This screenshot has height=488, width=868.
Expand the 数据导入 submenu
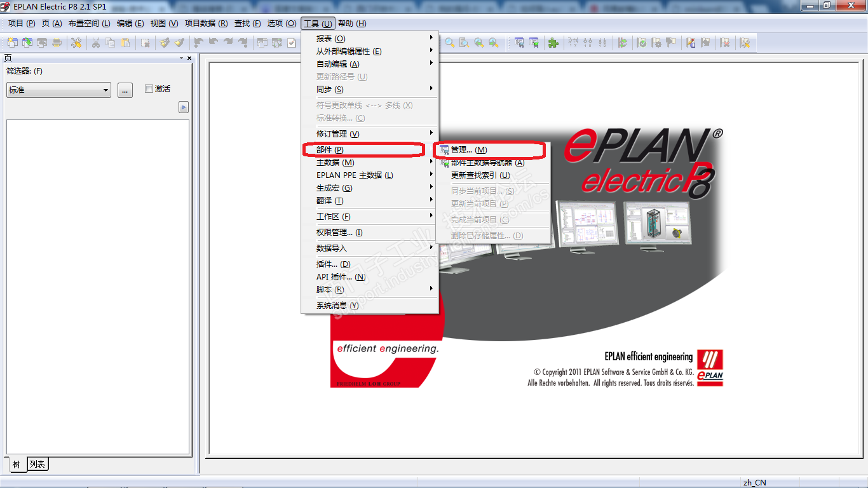click(x=370, y=248)
